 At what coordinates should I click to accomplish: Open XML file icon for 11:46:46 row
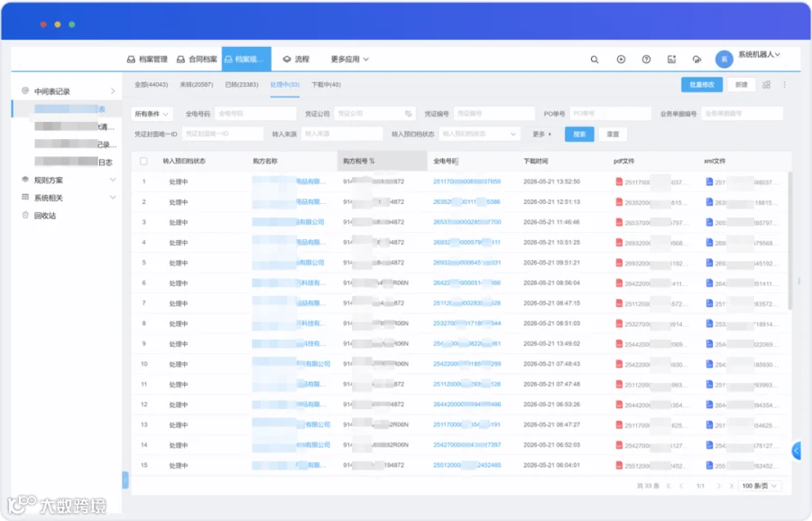click(x=709, y=222)
